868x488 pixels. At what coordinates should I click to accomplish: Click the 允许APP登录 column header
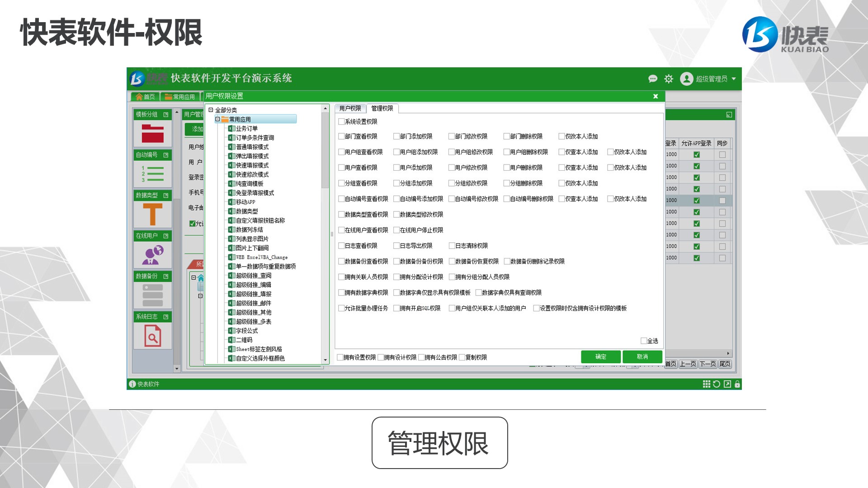[696, 143]
